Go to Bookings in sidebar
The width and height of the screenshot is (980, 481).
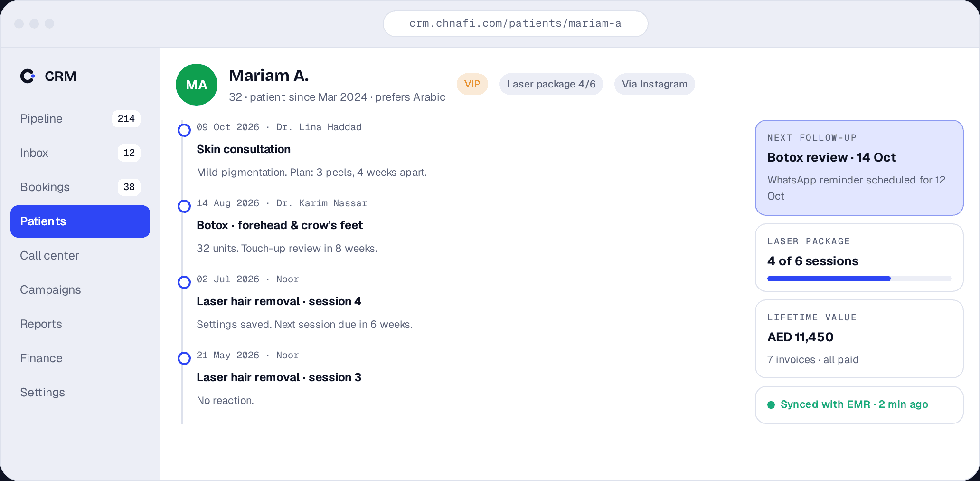tap(80, 187)
